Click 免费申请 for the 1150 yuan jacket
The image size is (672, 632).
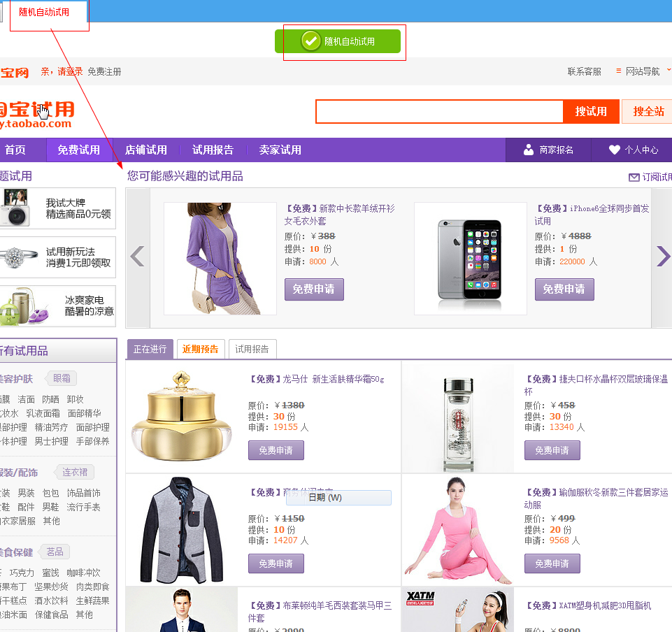(276, 563)
